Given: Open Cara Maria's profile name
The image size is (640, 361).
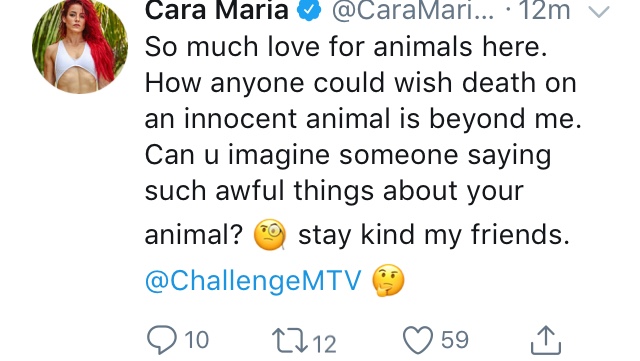Looking at the screenshot, I should click(x=216, y=10).
